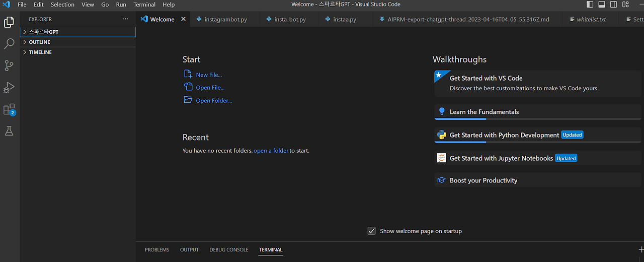Open the Edit menu
This screenshot has width=644, height=262.
pos(38,5)
